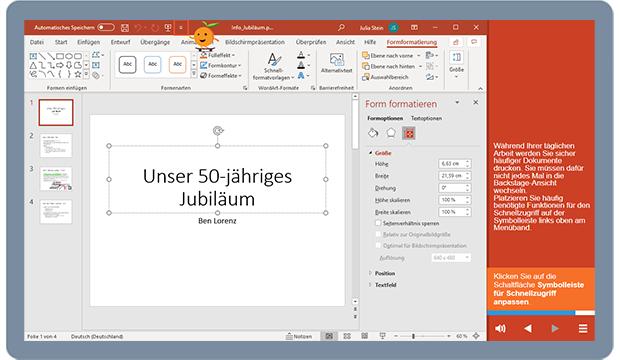This screenshot has height=360, width=620.
Task: Click the Julia Stein account avatar
Action: [393, 27]
